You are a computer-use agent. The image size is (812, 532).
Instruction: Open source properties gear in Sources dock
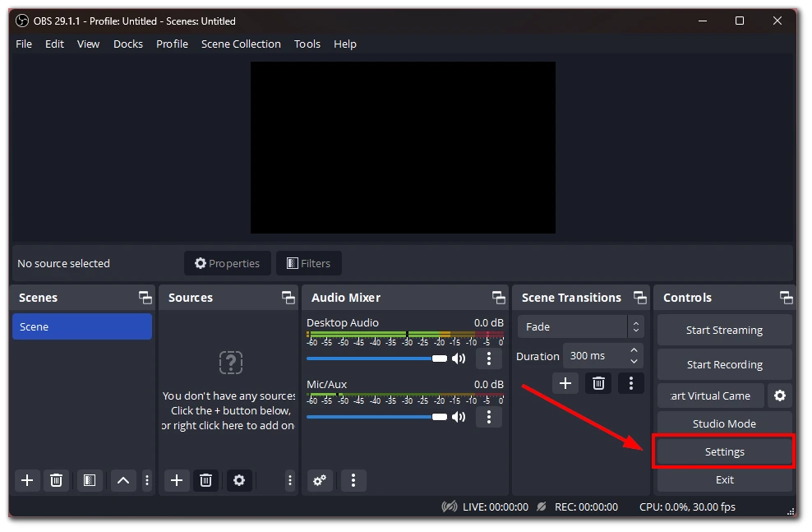click(238, 481)
